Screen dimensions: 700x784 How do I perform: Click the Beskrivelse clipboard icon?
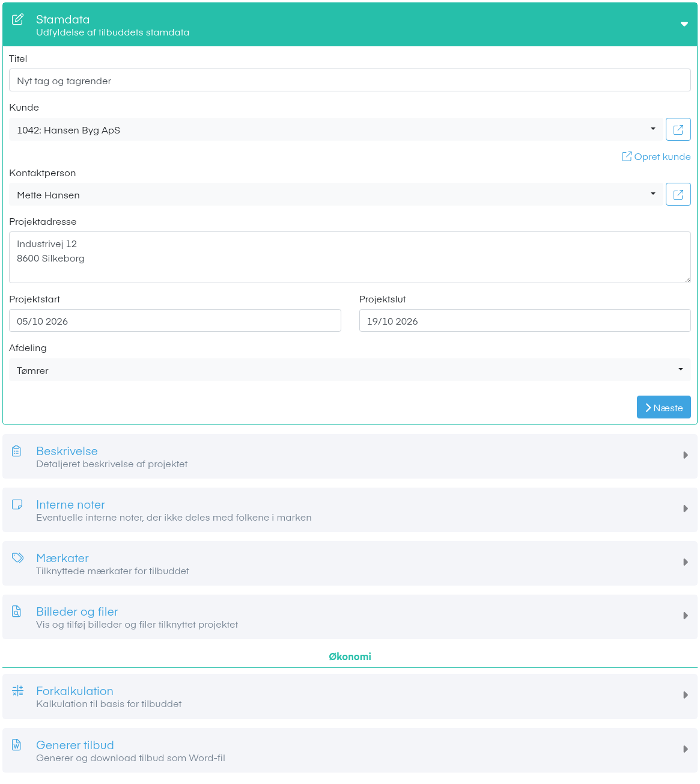(17, 451)
